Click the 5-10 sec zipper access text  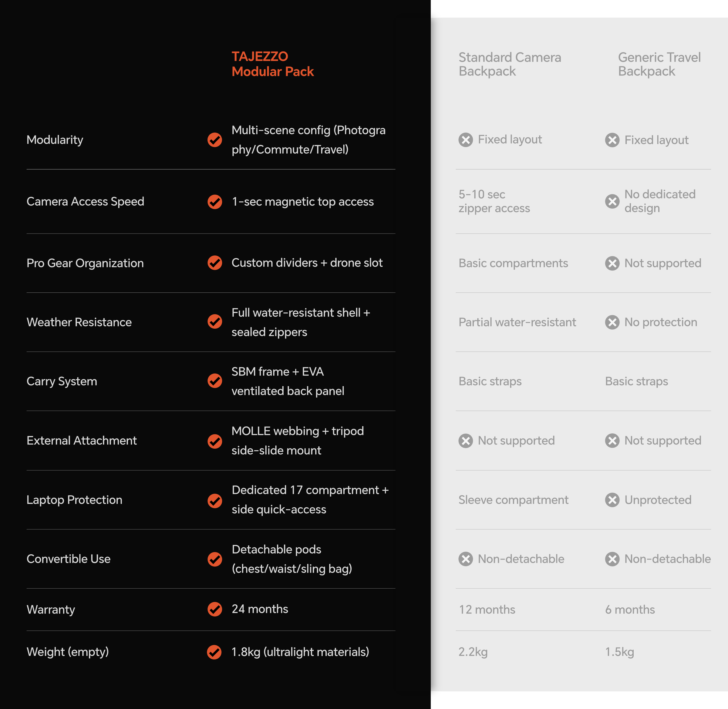494,201
